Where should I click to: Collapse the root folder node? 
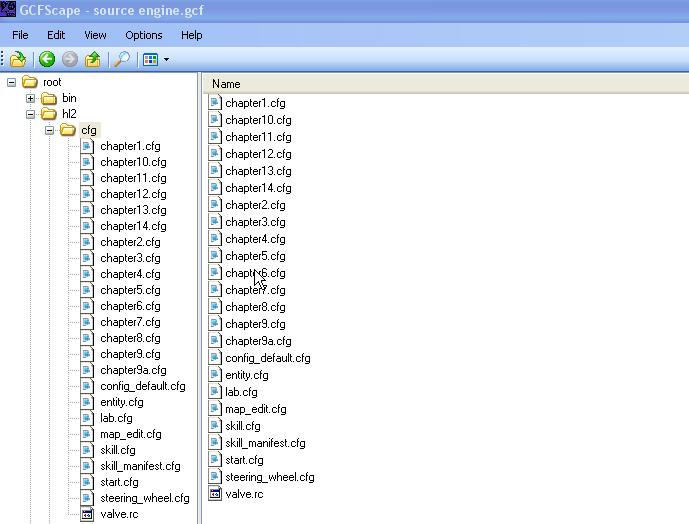tap(11, 82)
